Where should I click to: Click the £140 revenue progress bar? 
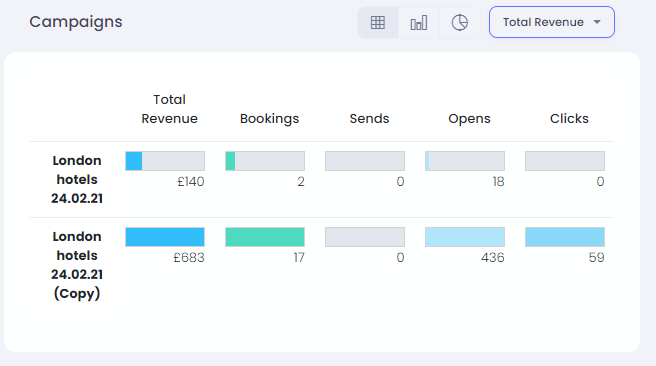click(165, 161)
